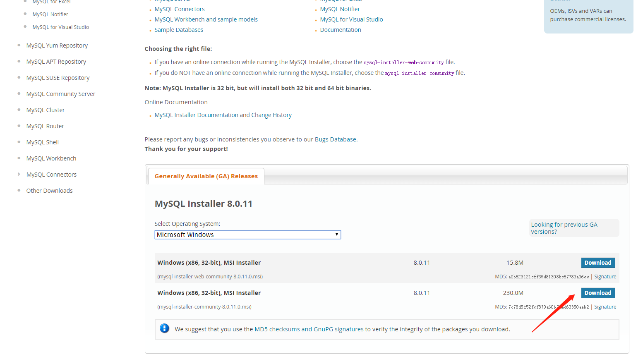Open Other Downloads in sidebar
643x364 pixels.
[x=50, y=191]
